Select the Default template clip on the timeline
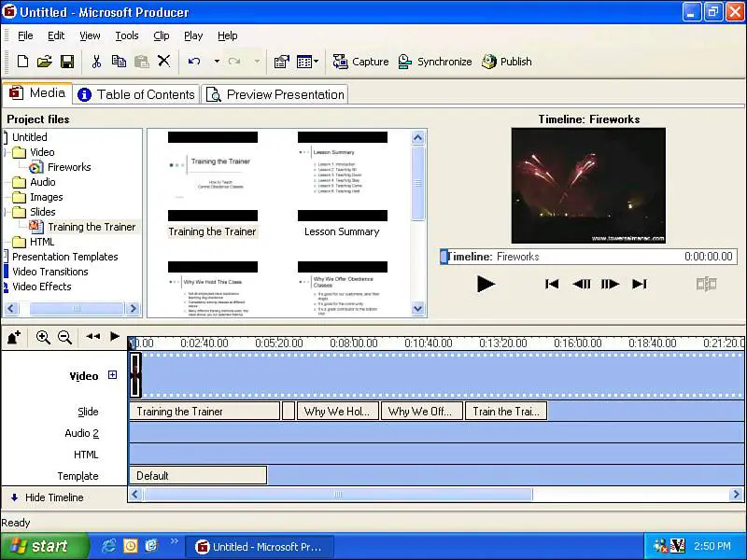The width and height of the screenshot is (747, 560). (198, 475)
